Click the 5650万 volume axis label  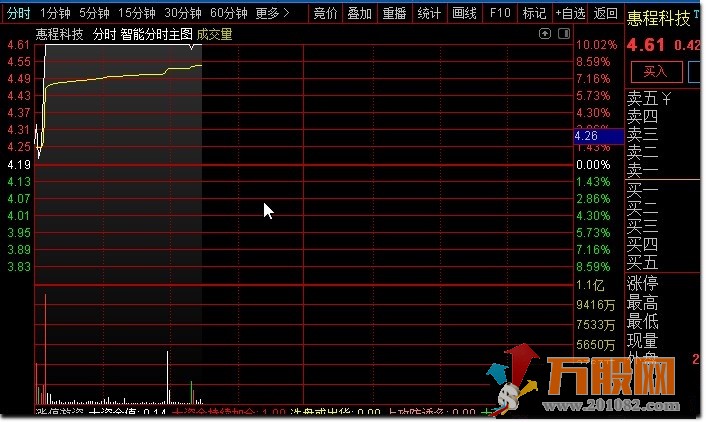point(595,345)
